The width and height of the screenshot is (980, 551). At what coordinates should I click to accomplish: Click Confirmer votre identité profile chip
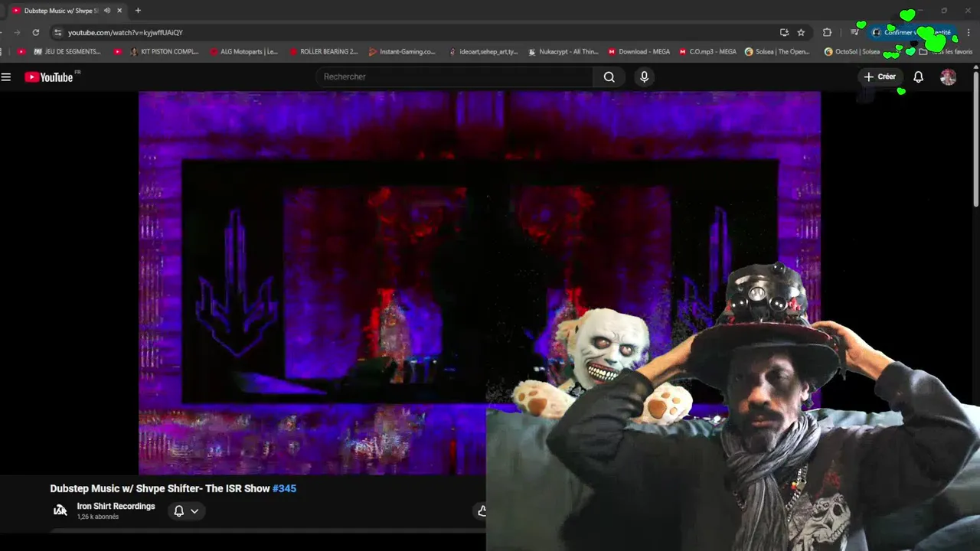tap(913, 32)
